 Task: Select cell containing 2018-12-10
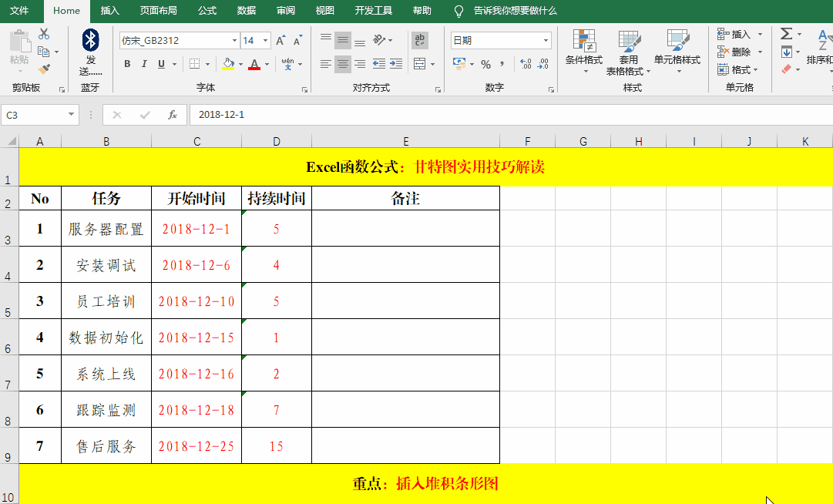pyautogui.click(x=196, y=301)
